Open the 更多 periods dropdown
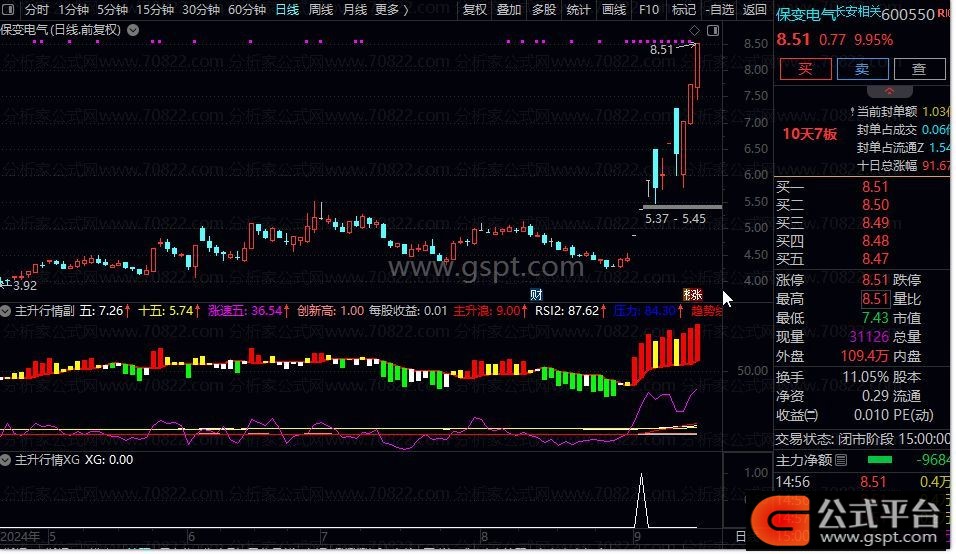 (x=392, y=10)
